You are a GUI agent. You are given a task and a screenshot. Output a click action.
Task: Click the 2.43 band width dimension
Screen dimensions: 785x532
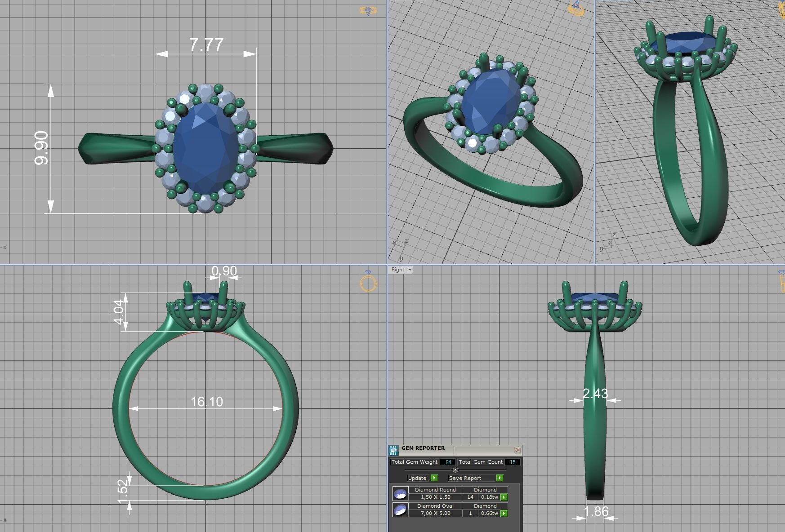point(595,394)
